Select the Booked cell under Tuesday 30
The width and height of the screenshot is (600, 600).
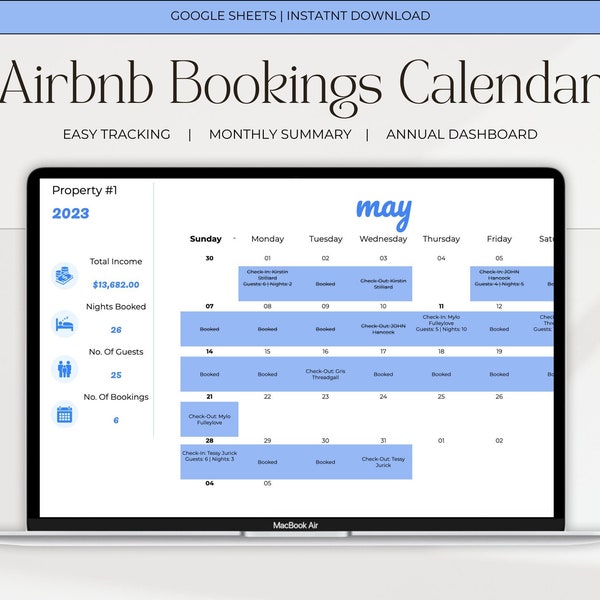[x=325, y=462]
